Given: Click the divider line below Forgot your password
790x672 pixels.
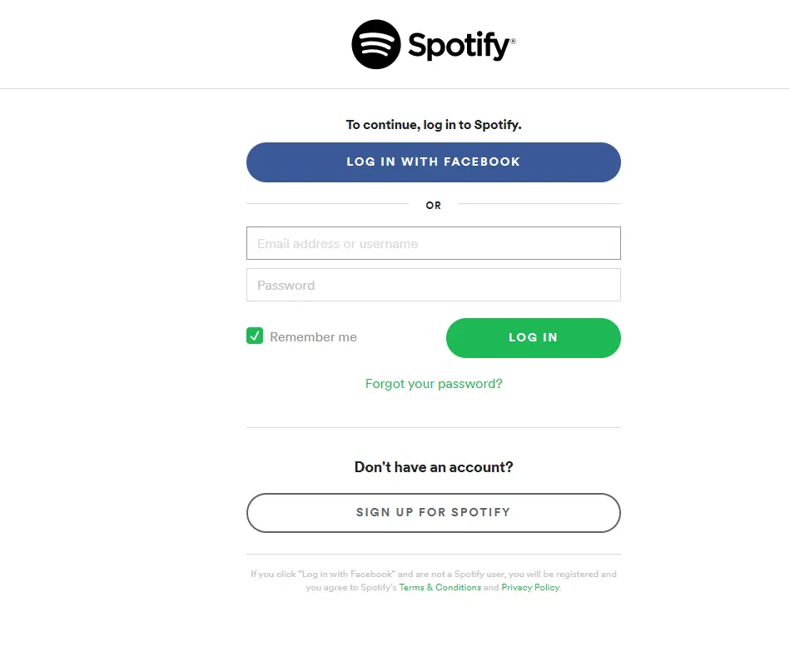Looking at the screenshot, I should [x=433, y=427].
